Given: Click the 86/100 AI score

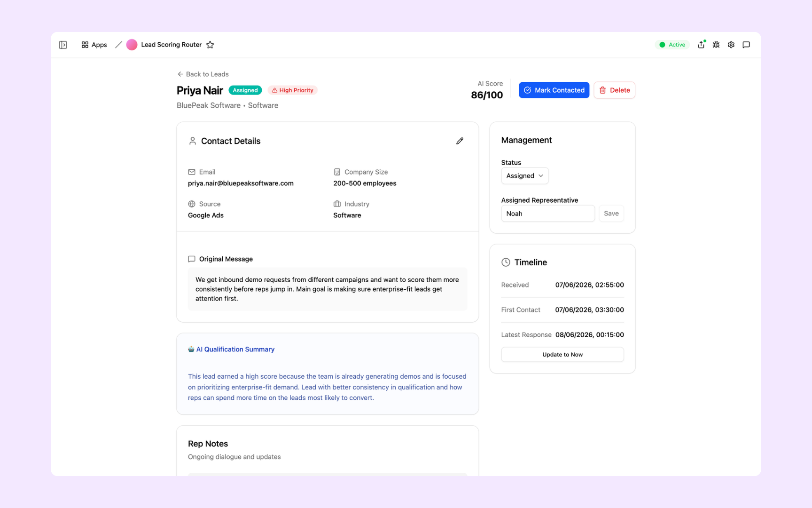Looking at the screenshot, I should (487, 95).
